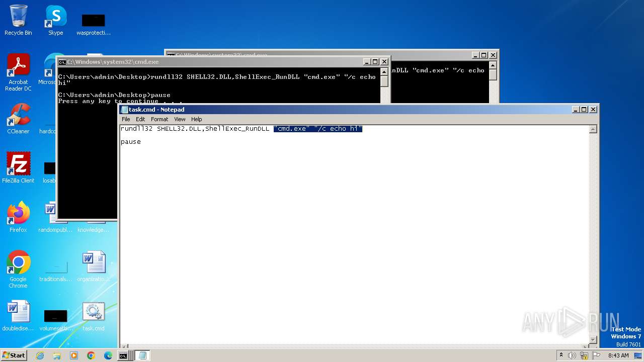This screenshot has height=362, width=644.
Task: Click rundll32 text in Notepad
Action: point(136,129)
